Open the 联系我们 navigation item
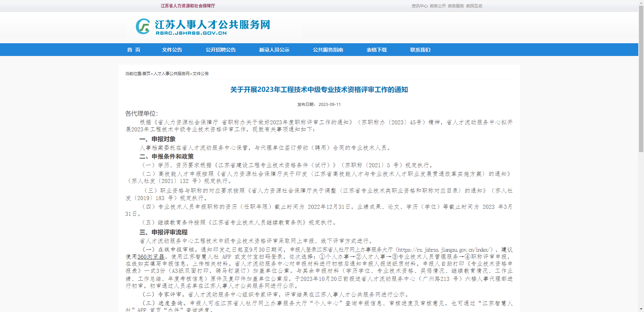 pyautogui.click(x=420, y=50)
